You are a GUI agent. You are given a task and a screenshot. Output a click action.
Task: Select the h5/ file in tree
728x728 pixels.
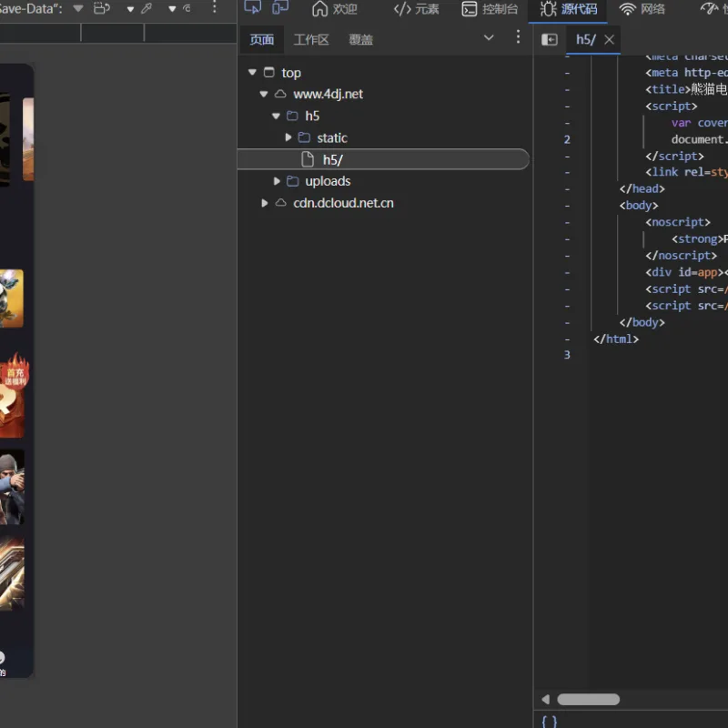[383, 159]
